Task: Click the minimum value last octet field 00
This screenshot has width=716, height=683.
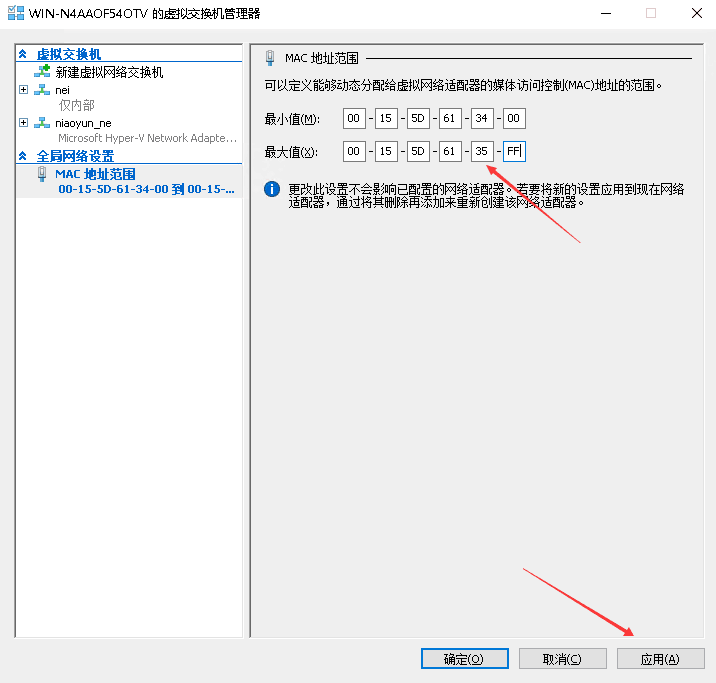Action: (514, 118)
